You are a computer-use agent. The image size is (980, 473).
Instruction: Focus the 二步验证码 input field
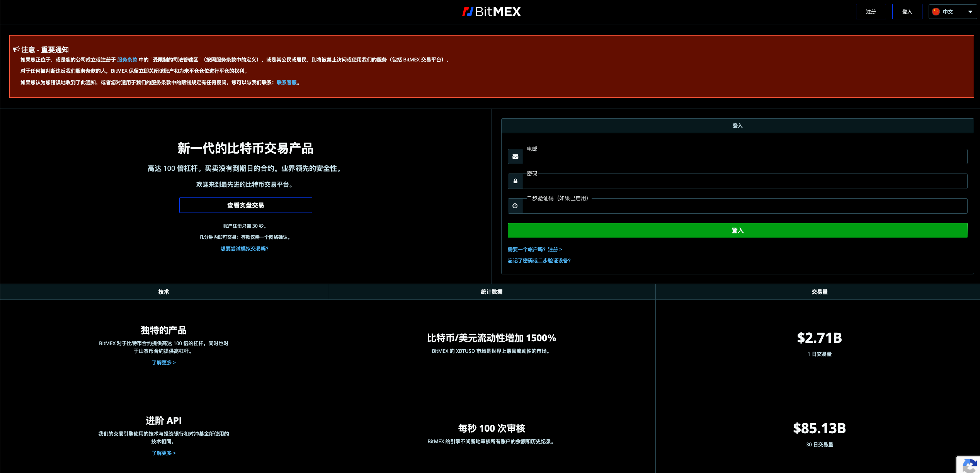click(745, 206)
